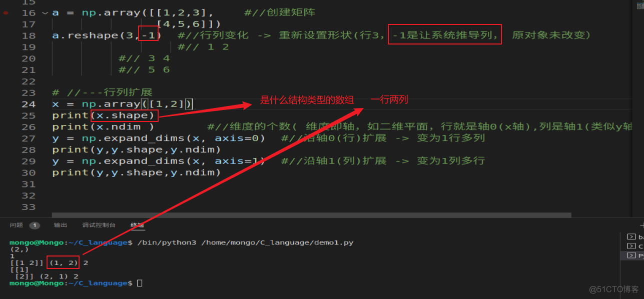Click the line number 28
The width and height of the screenshot is (644, 299).
29,149
